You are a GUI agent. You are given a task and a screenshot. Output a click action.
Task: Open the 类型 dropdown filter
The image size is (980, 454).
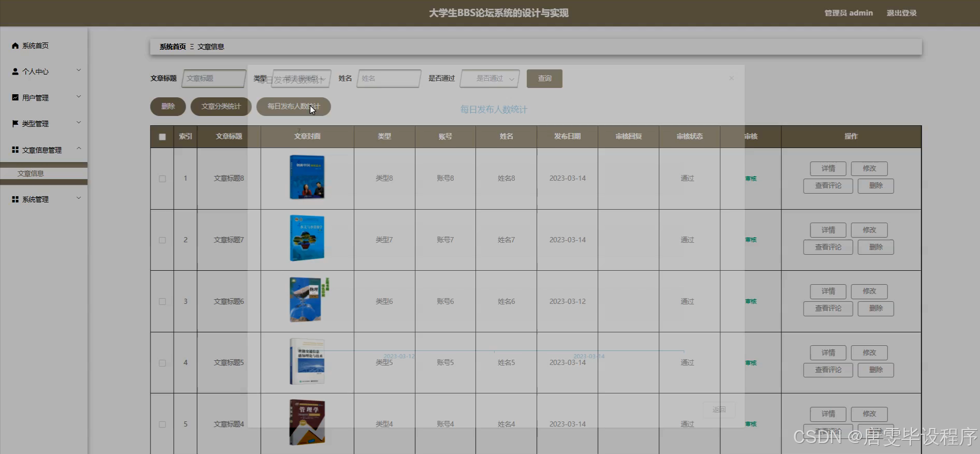301,79
